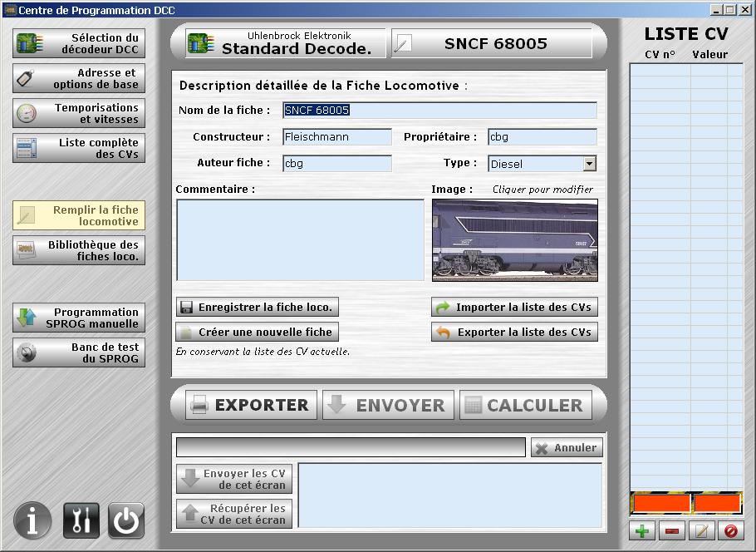Click the large CALCULER button

(526, 405)
